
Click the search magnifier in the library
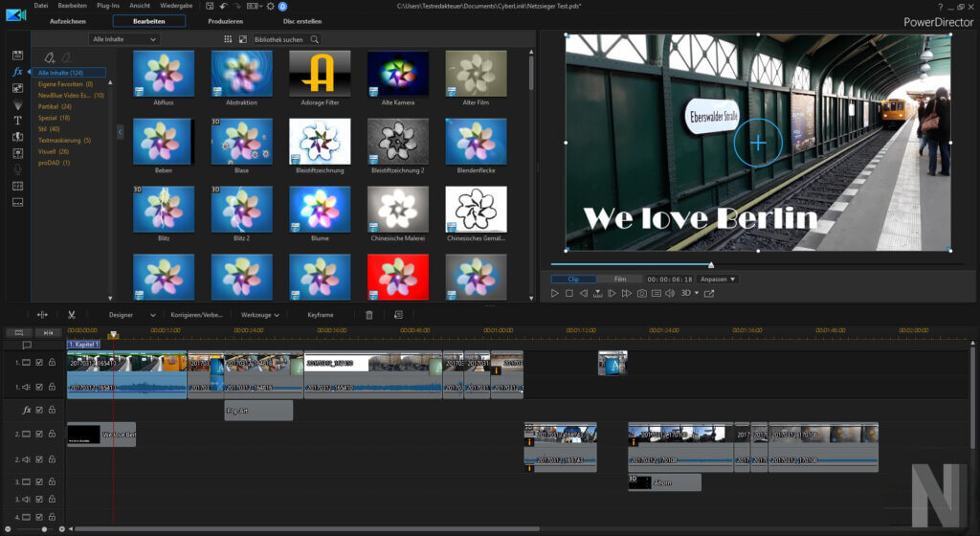[315, 39]
